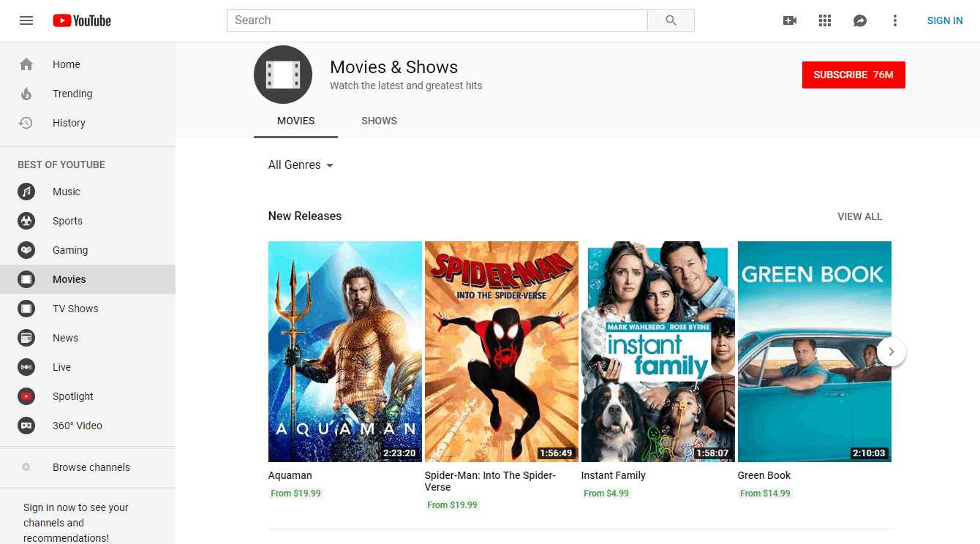Show next New Releases with arrow

[x=891, y=352]
